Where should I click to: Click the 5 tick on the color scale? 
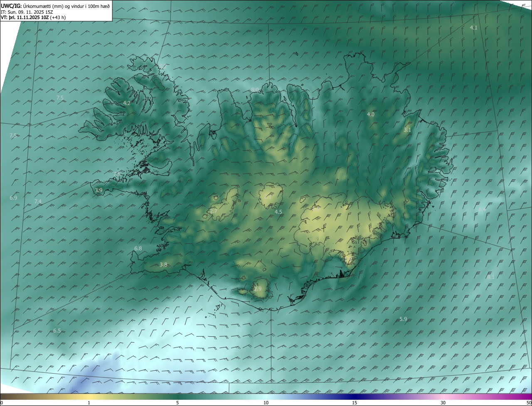click(x=177, y=403)
